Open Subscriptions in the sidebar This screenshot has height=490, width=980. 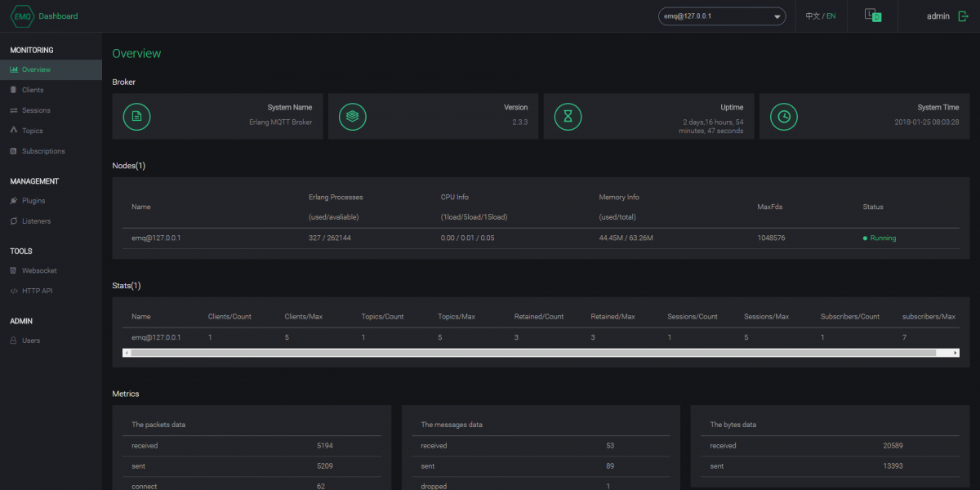pos(43,151)
